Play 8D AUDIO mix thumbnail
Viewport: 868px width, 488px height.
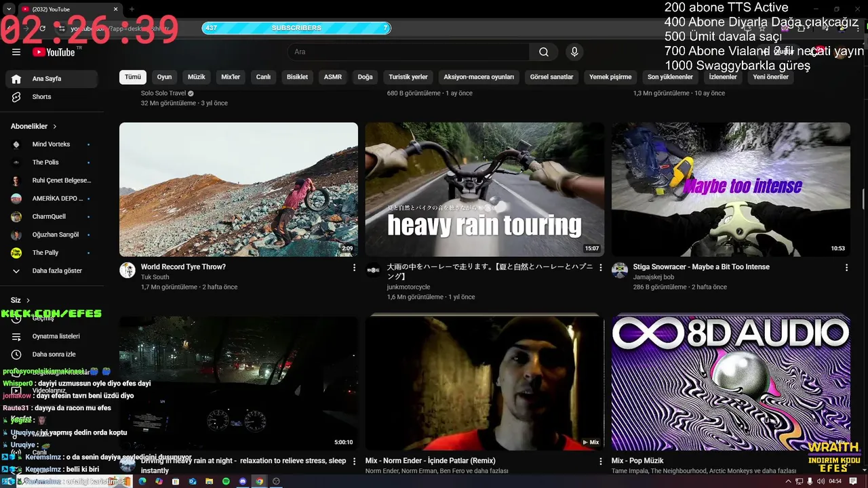[x=730, y=383]
